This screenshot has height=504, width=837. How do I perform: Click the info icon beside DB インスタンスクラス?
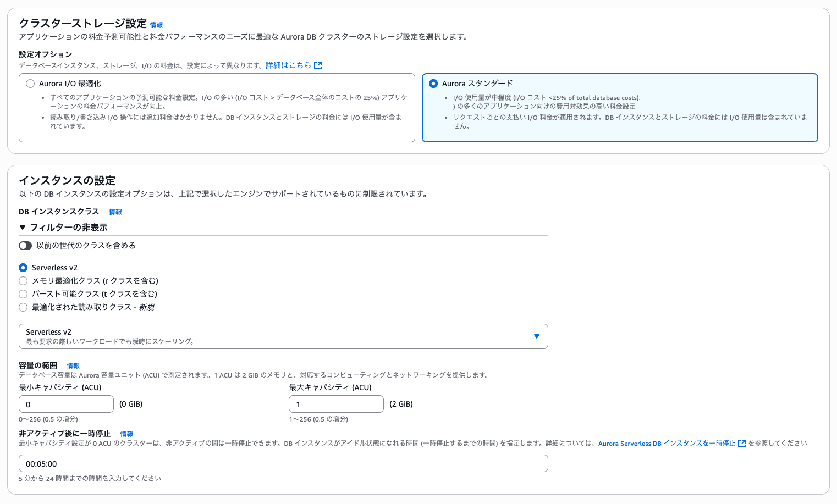tap(114, 212)
